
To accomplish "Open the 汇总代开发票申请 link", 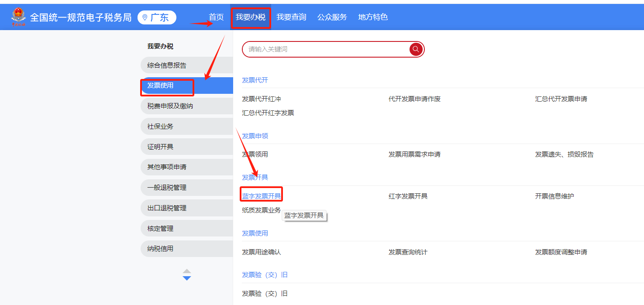I will 561,99.
